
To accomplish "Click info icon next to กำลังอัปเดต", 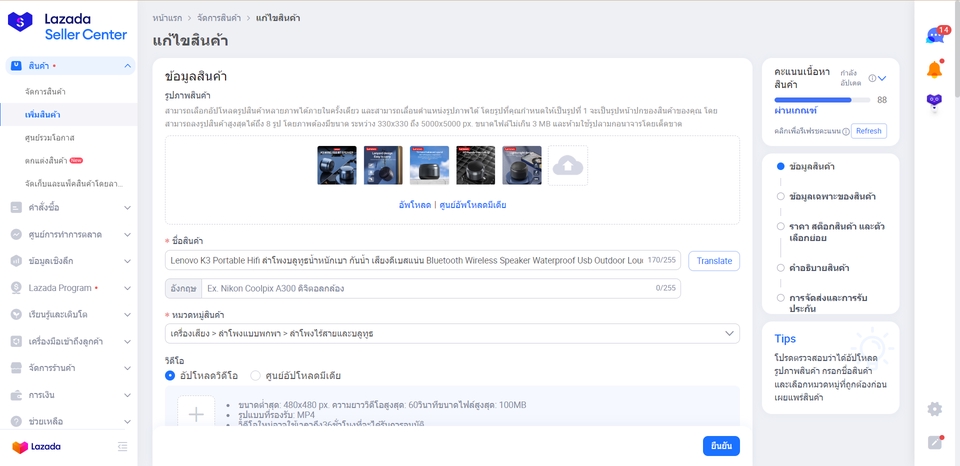I will pyautogui.click(x=872, y=78).
